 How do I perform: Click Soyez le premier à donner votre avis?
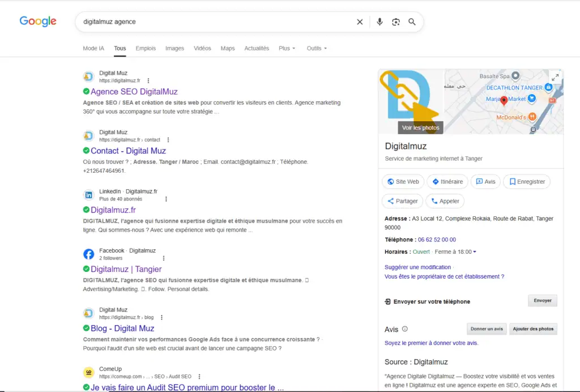pos(431,343)
